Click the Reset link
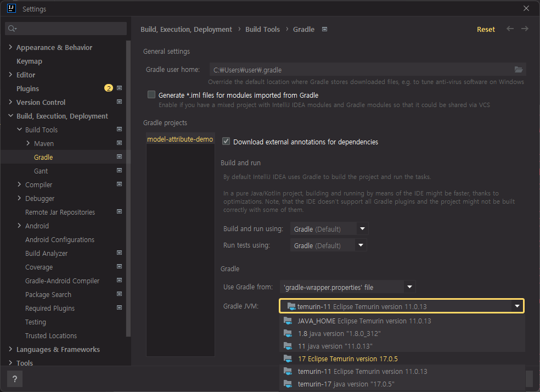The height and width of the screenshot is (392, 540). tap(486, 29)
